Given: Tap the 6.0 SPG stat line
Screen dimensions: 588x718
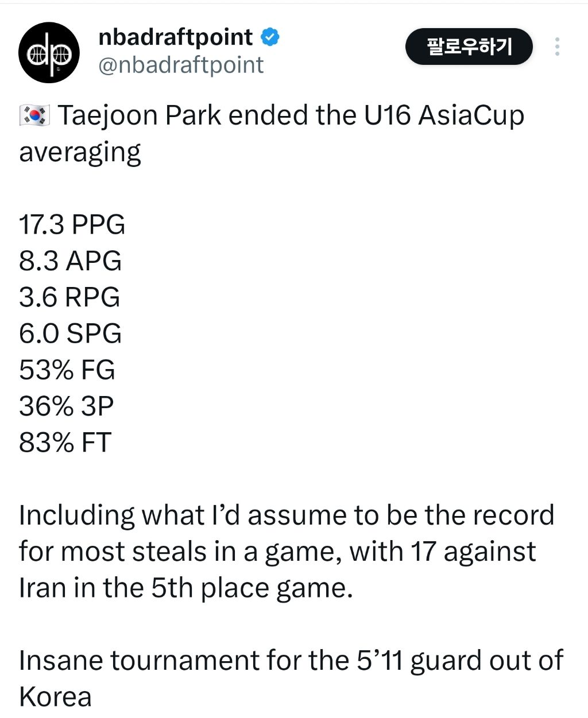Looking at the screenshot, I should pyautogui.click(x=70, y=333).
